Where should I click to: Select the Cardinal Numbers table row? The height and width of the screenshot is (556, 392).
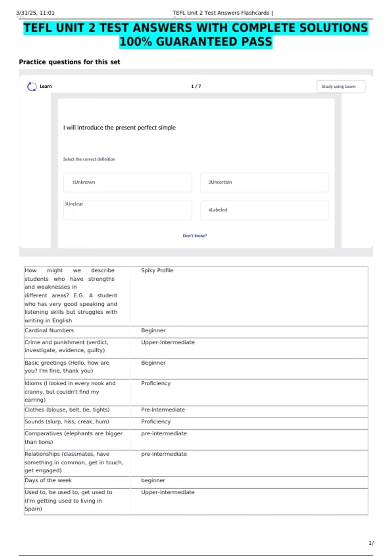196,332
